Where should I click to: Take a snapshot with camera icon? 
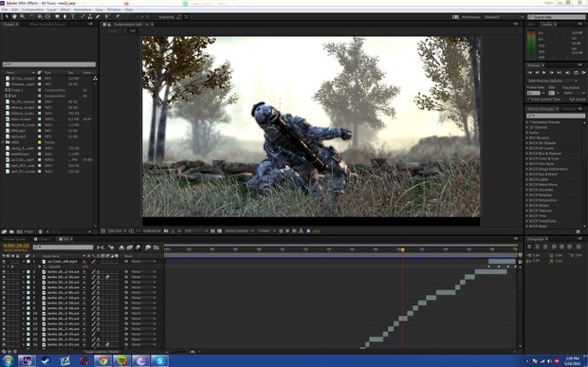166,231
